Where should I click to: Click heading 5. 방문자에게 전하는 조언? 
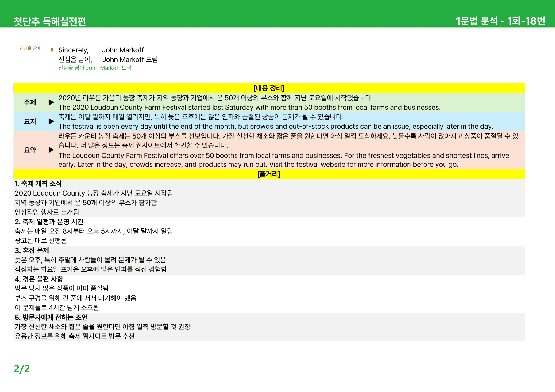pyautogui.click(x=51, y=317)
